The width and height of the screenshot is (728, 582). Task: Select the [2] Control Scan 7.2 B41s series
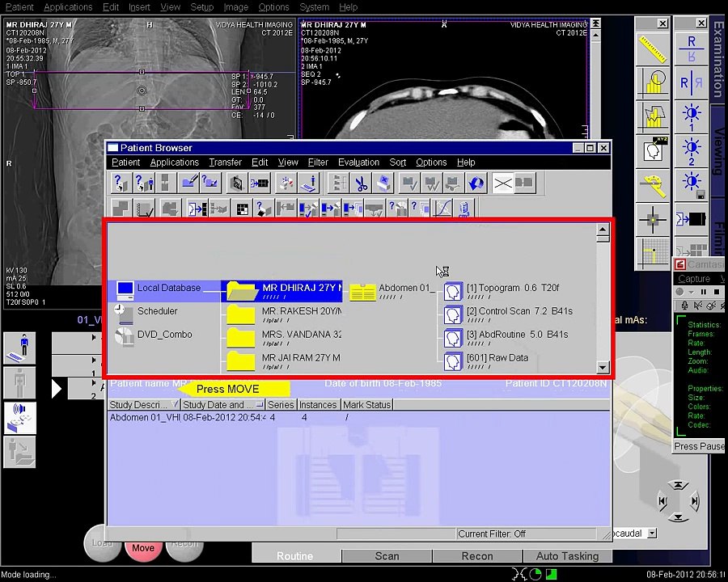coord(509,314)
